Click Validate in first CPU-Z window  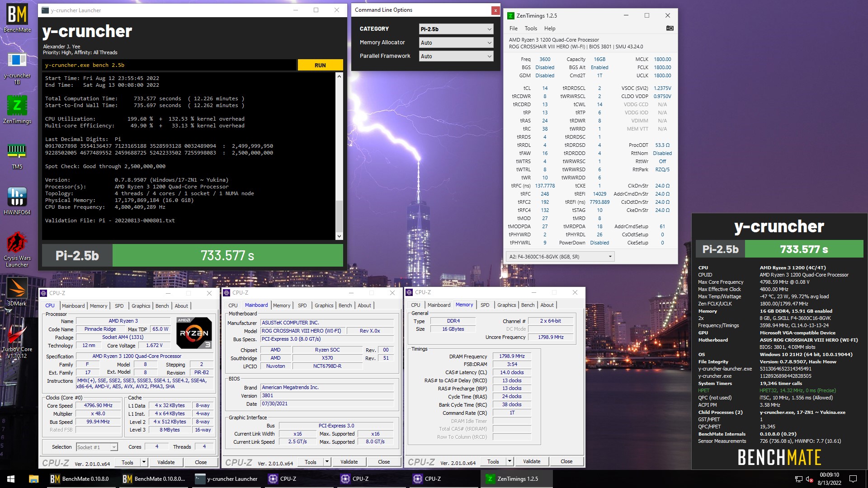pos(166,462)
